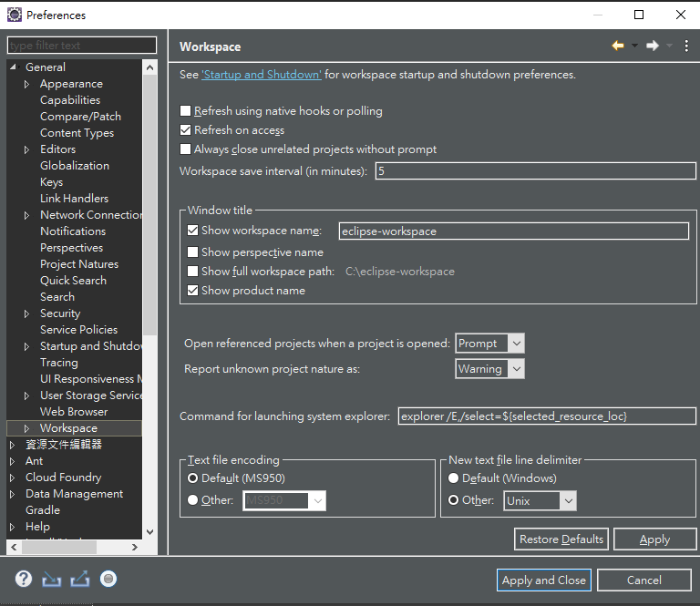Collapse the General tree node
Viewport: 700px width, 606px height.
[x=13, y=67]
